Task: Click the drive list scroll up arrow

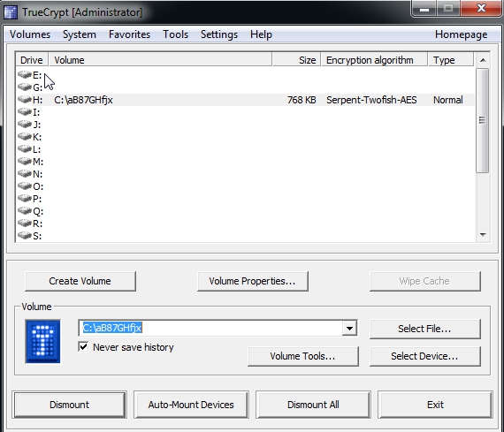Action: tap(483, 60)
